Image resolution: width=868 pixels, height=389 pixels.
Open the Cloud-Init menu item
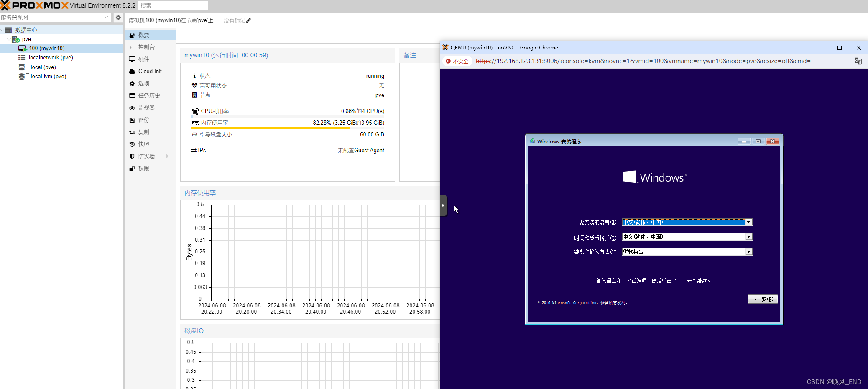[151, 72]
